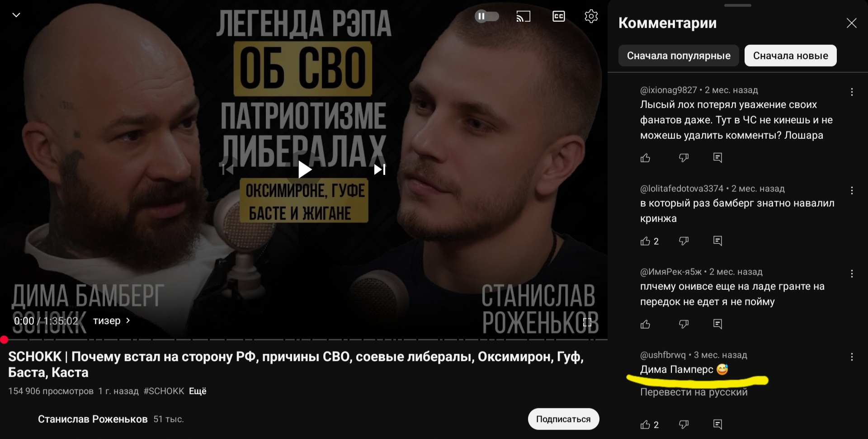Open the player settings gear
Viewport: 868px width, 439px height.
point(591,16)
